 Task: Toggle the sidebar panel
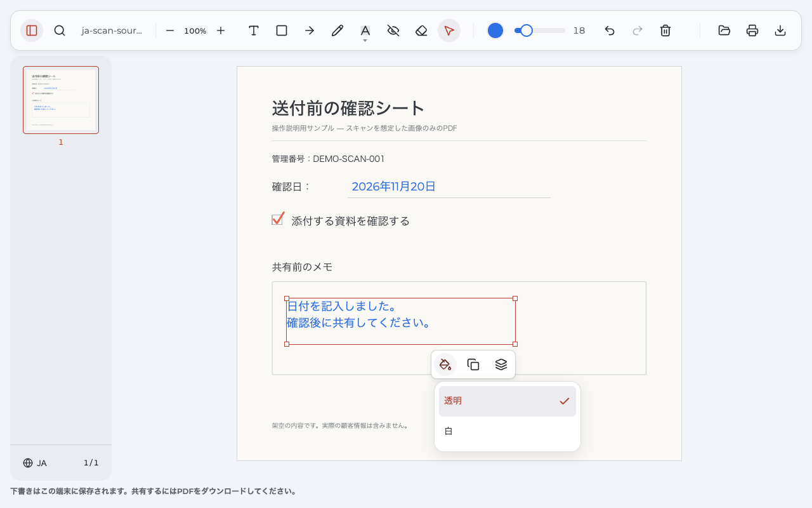tap(32, 30)
